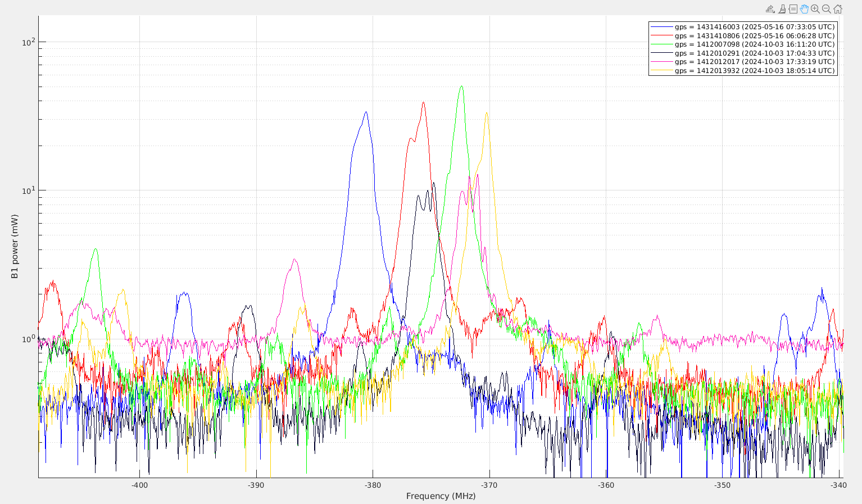Toggle the Pan hand tool
Screen dimensions: 862x504
[x=804, y=9]
